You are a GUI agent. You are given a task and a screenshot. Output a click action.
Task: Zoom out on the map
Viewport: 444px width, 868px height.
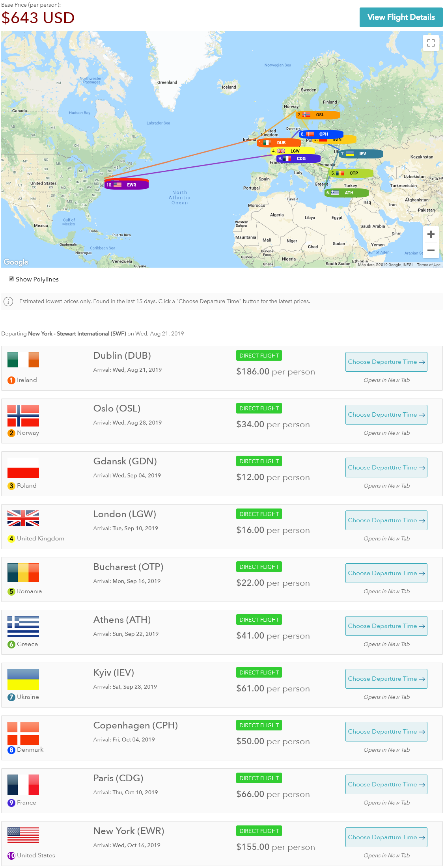[431, 250]
